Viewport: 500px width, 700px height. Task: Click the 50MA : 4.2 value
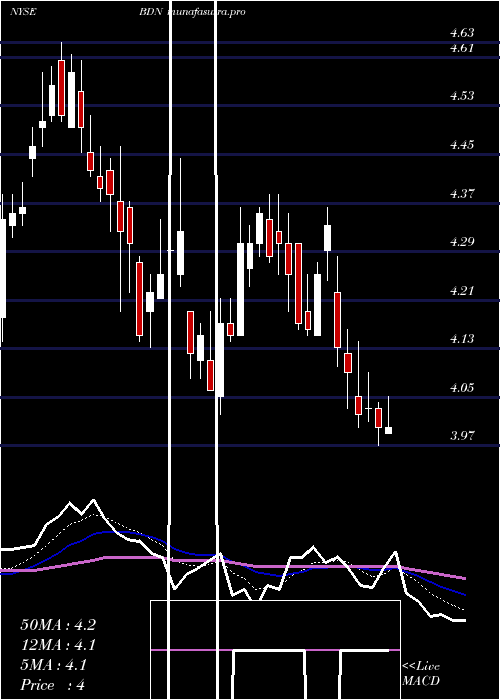click(58, 625)
